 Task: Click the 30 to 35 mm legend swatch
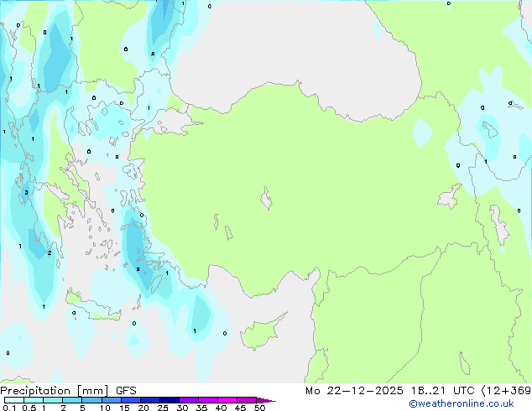click(189, 400)
